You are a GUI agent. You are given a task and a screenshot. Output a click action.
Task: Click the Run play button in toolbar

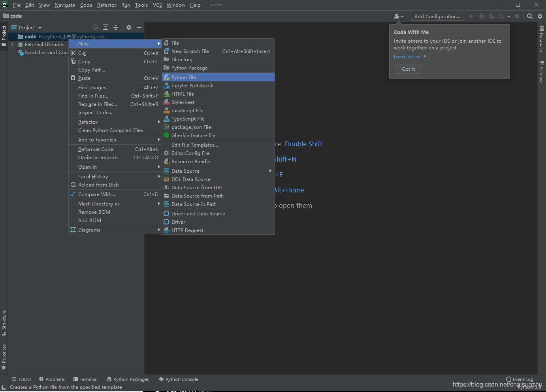[x=471, y=16]
